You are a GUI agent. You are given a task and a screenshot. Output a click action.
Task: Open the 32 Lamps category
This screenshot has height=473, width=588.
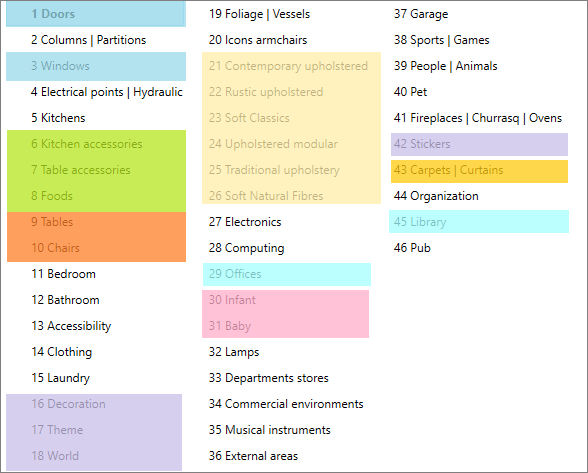pyautogui.click(x=234, y=352)
